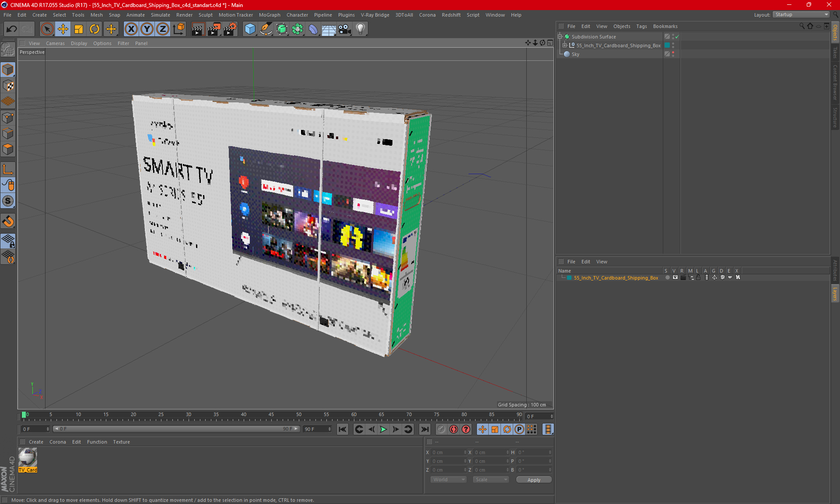This screenshot has width=840, height=504.
Task: Go to end of animation
Action: [x=424, y=429]
